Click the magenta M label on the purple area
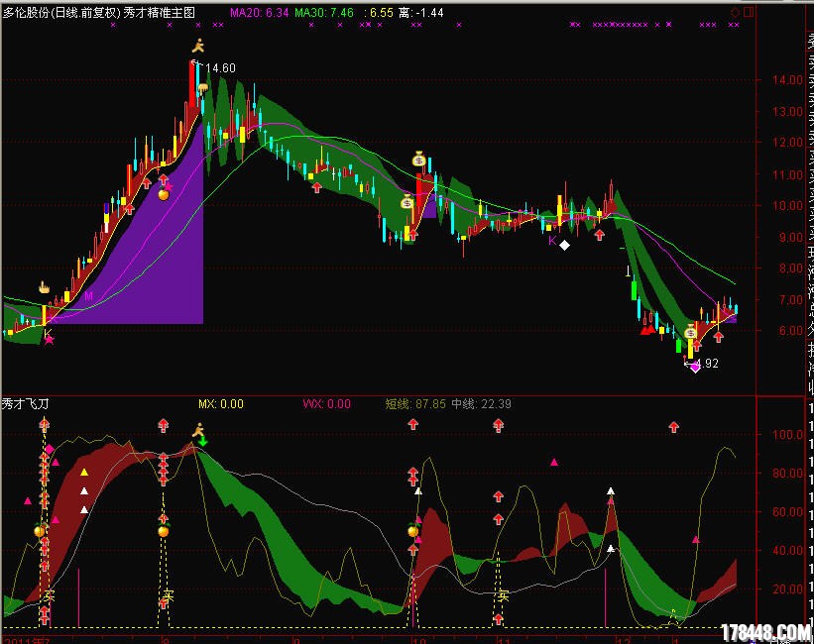Screen dimensions: 814x644 (x=88, y=296)
